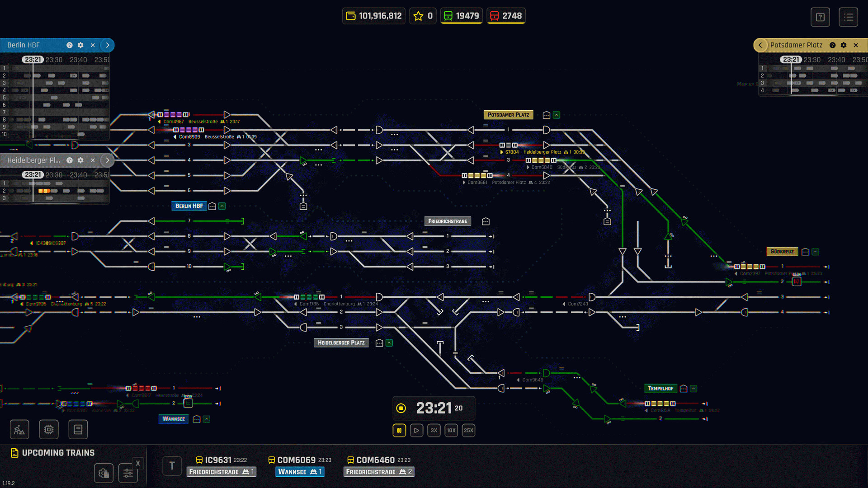This screenshot has width=868, height=488.
Task: Open the construction build mode icon
Action: click(19, 430)
